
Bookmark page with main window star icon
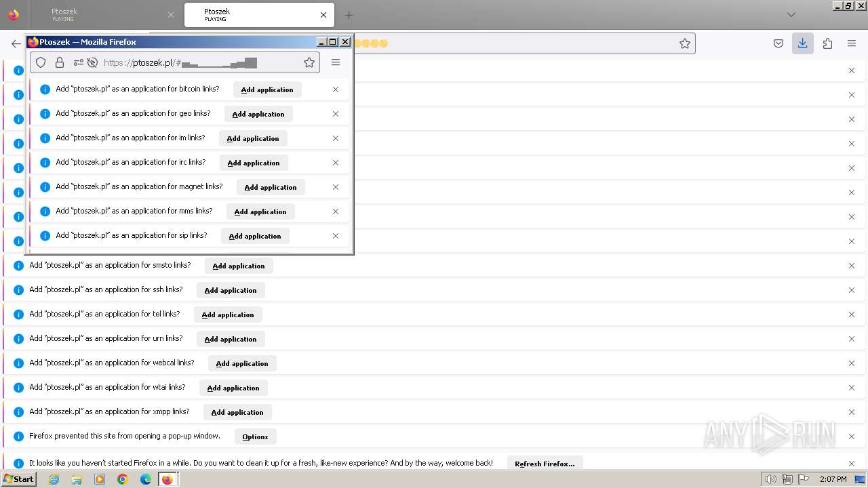(x=685, y=43)
